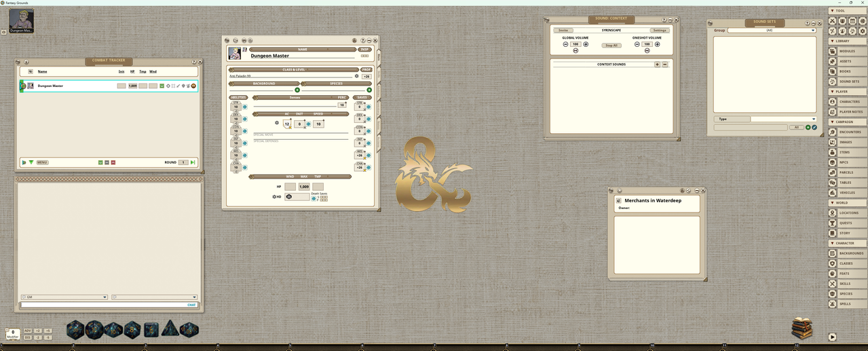This screenshot has height=351, width=868.
Task: Roll the d100 percentile die
Action: (189, 330)
